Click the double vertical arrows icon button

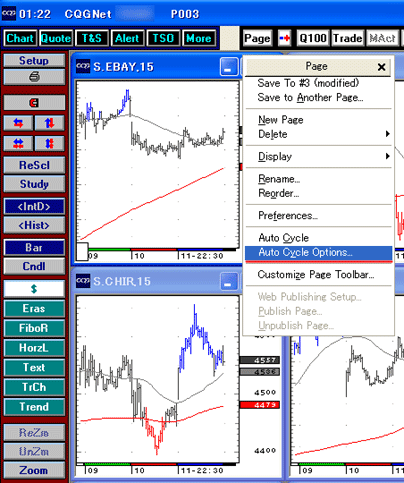[x=50, y=144]
